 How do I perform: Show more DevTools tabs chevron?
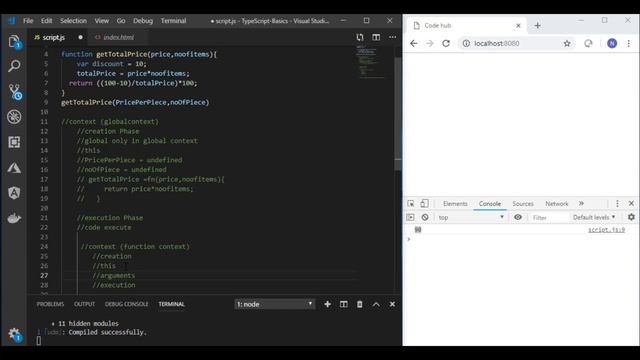[581, 203]
